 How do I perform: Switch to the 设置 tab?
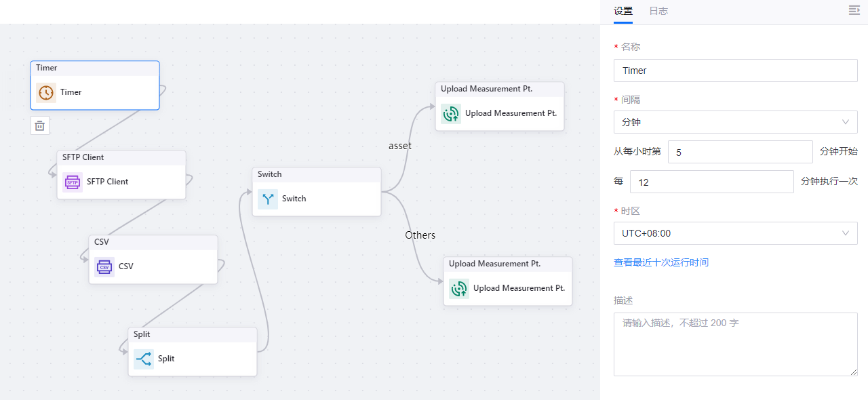pos(623,11)
